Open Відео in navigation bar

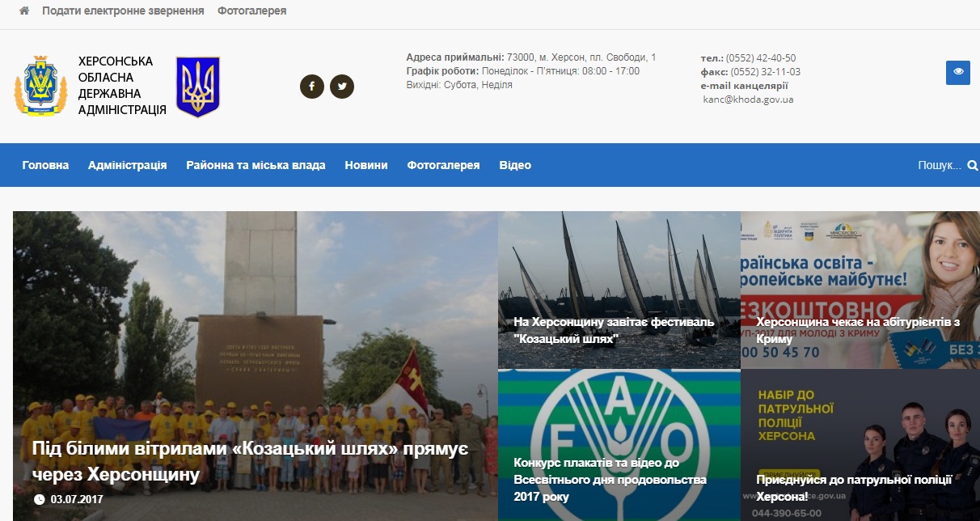[x=515, y=165]
